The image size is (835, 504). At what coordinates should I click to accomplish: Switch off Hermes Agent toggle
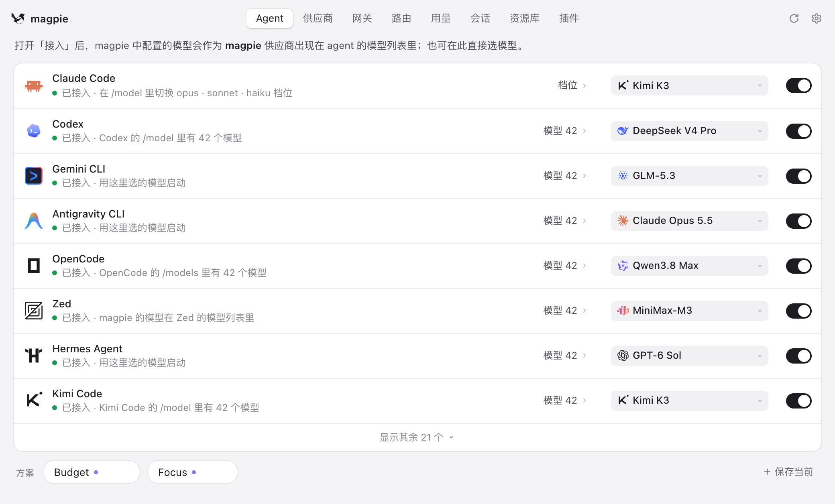[x=798, y=356]
